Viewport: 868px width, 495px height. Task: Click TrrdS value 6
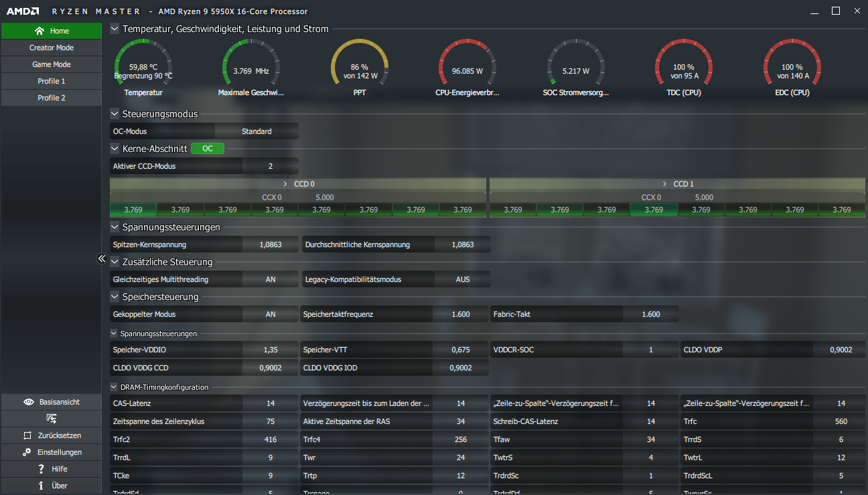pyautogui.click(x=841, y=439)
